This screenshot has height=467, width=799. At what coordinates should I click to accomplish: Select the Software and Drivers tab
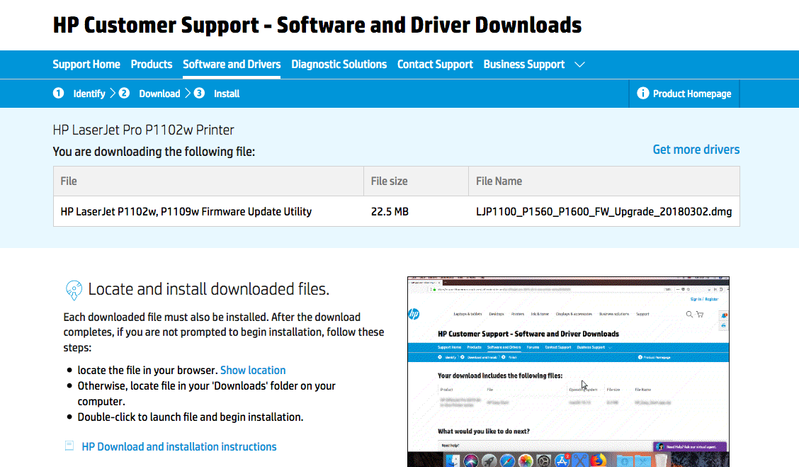point(231,65)
